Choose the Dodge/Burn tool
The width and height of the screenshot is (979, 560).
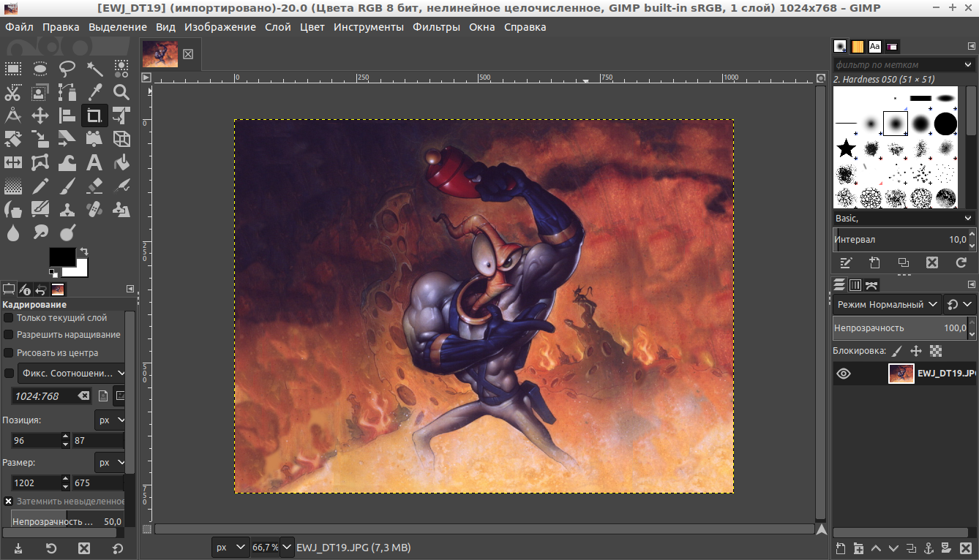click(x=67, y=233)
